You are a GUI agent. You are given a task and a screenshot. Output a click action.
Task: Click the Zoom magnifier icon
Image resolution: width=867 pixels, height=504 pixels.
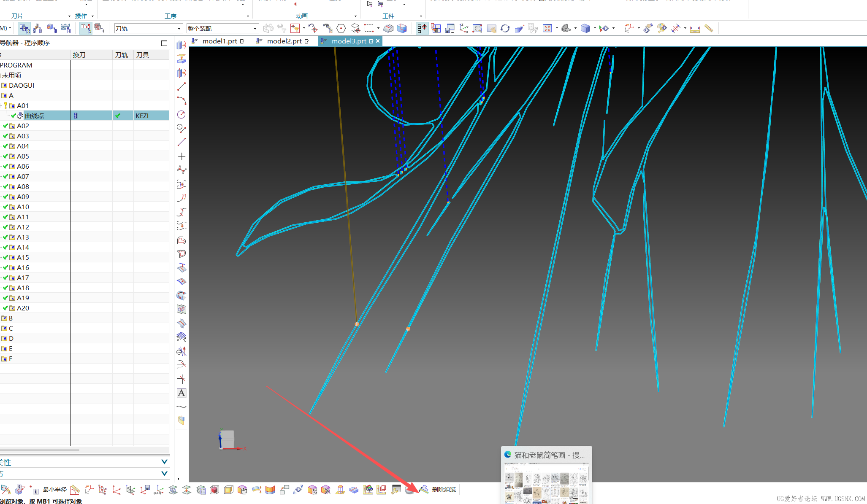pos(477,28)
